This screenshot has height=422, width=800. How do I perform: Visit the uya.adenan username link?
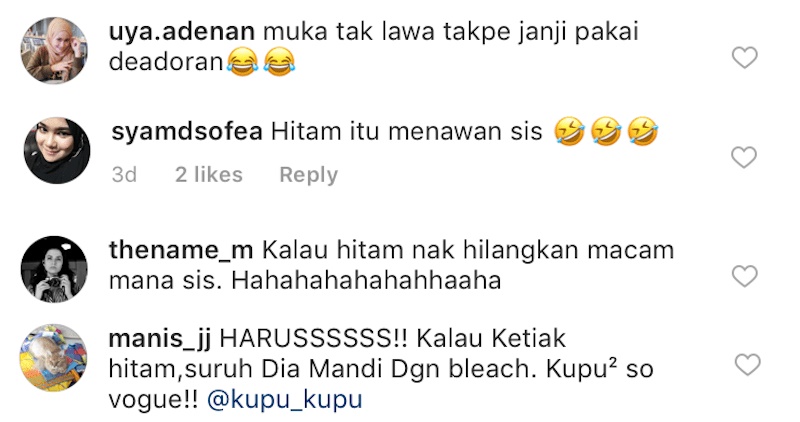(182, 32)
